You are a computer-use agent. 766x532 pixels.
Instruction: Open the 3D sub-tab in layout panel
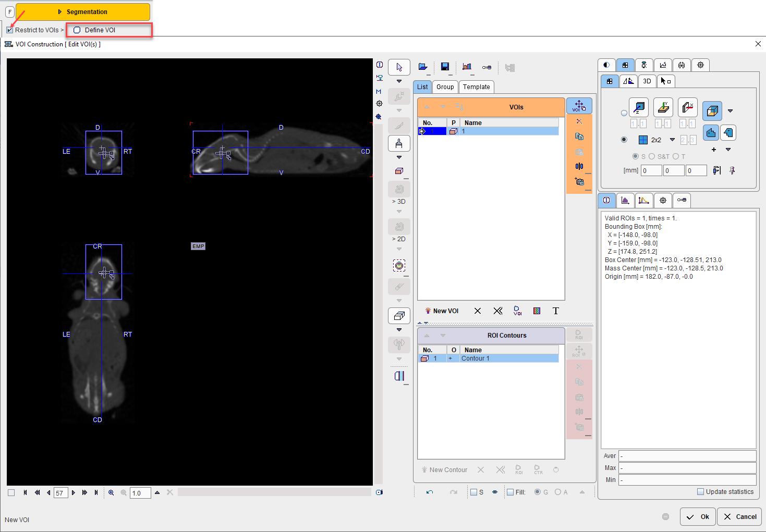coord(647,81)
